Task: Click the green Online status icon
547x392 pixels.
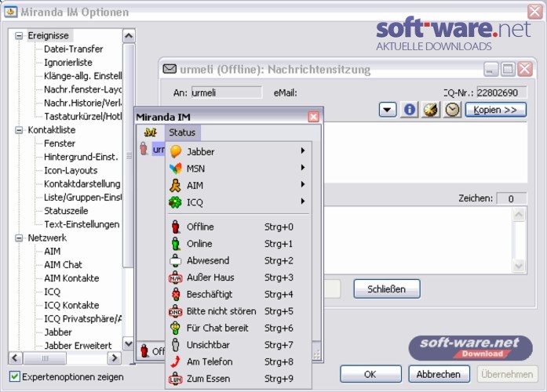Action: pyautogui.click(x=176, y=244)
